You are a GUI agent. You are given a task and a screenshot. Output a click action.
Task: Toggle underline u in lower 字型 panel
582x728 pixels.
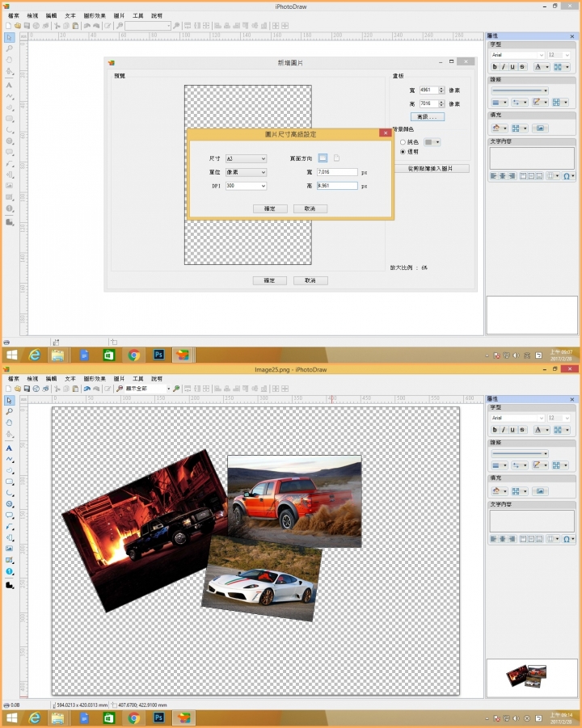512,430
